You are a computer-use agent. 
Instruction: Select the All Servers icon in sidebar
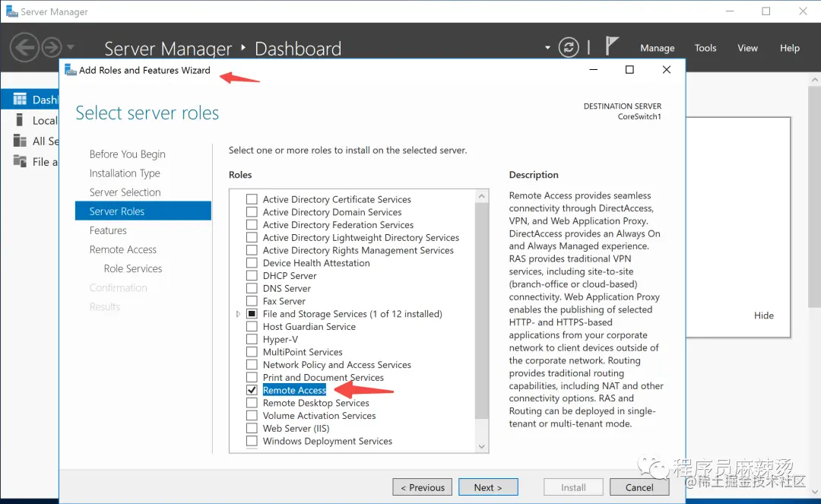(x=20, y=141)
